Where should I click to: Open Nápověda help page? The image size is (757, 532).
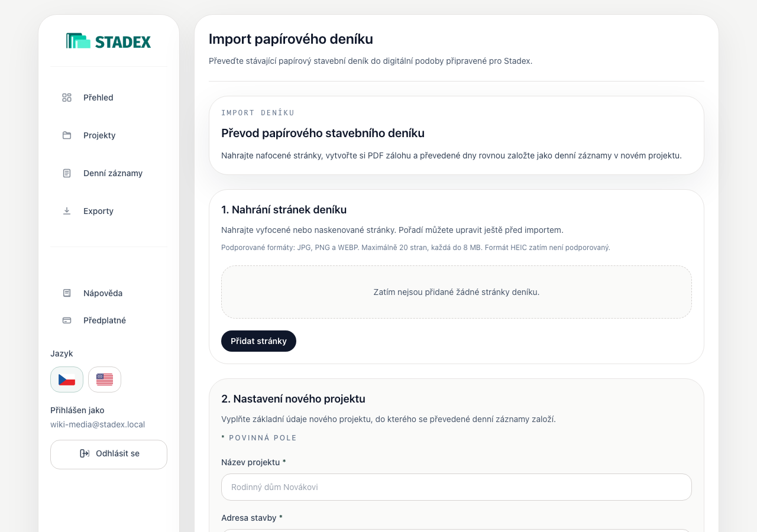point(109,293)
